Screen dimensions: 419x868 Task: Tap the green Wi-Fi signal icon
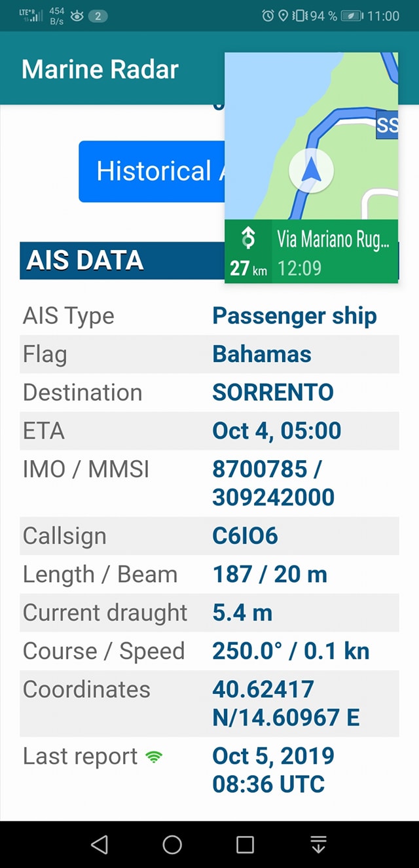point(155,757)
